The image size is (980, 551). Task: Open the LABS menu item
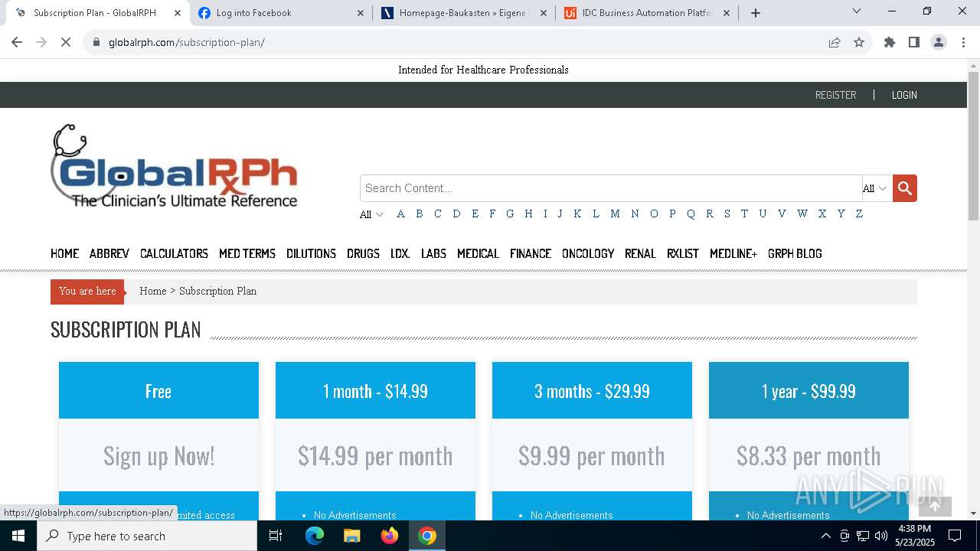[x=433, y=253]
